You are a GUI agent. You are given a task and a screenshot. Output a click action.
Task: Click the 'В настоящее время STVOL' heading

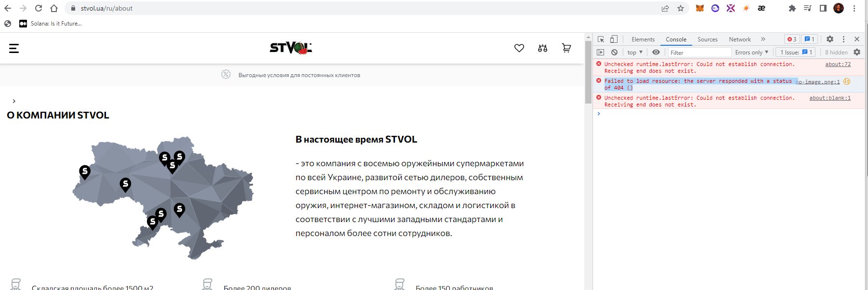(356, 139)
